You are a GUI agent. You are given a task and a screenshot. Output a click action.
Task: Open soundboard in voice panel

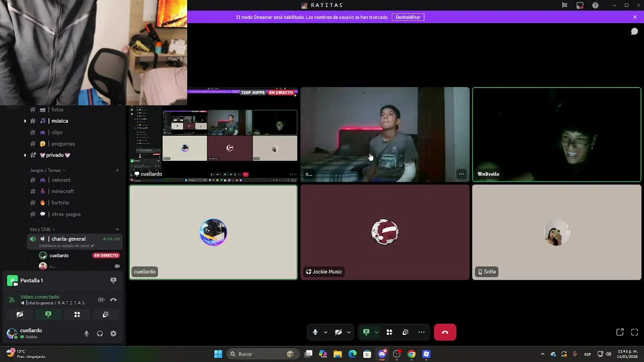106,314
